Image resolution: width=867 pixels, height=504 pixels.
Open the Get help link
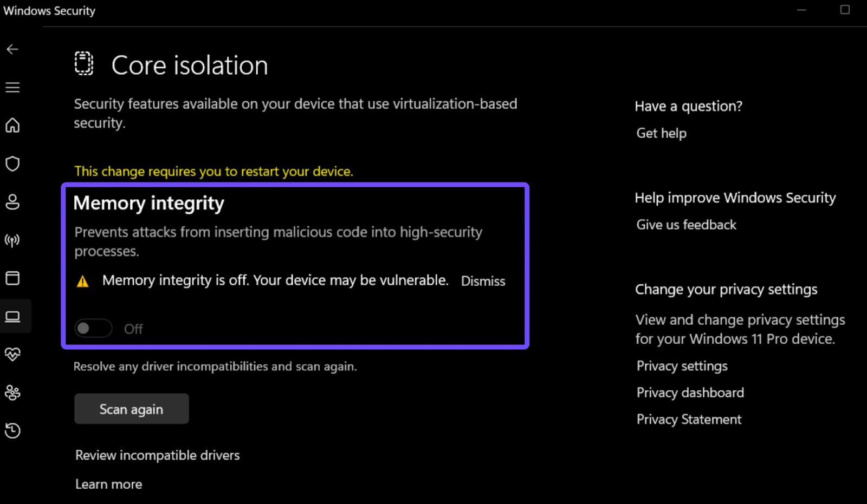coord(661,133)
